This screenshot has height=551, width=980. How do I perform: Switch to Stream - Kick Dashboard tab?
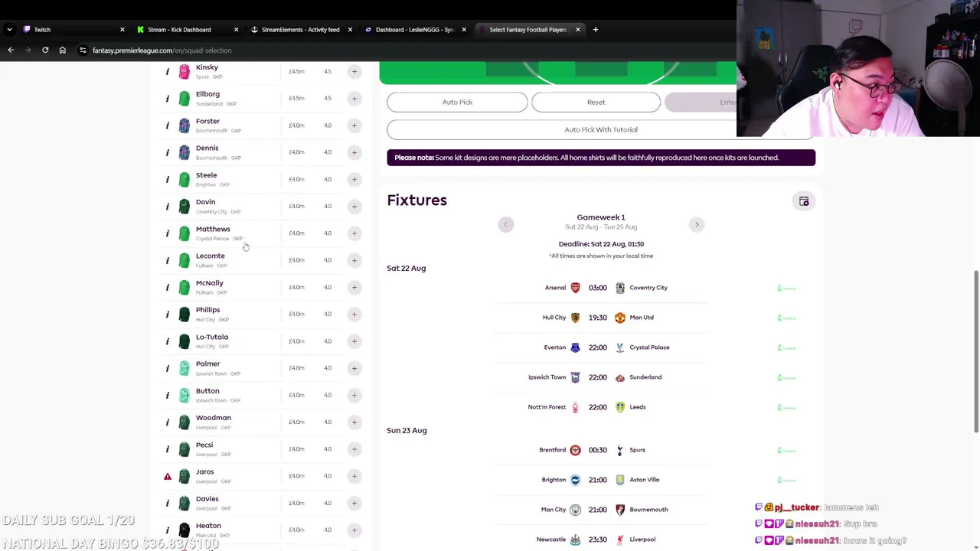point(188,30)
